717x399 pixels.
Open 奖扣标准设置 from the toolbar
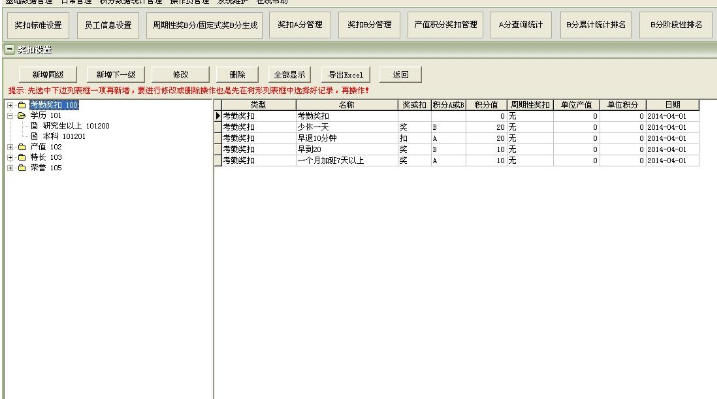point(38,25)
